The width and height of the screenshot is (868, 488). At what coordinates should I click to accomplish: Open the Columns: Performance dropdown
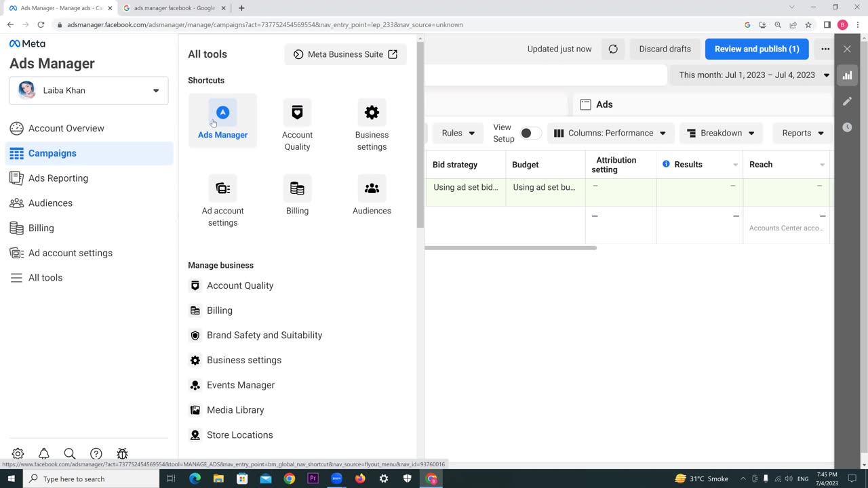(x=610, y=133)
